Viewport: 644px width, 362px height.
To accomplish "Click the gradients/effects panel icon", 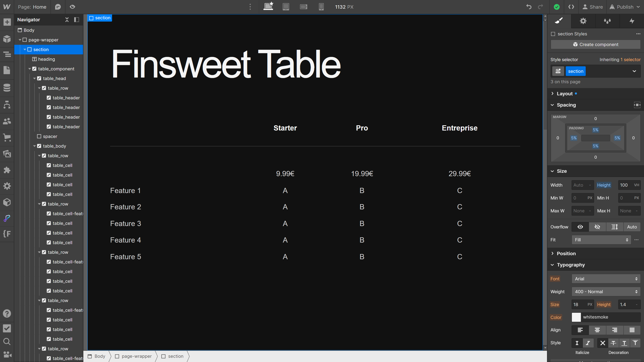I will 608,21.
